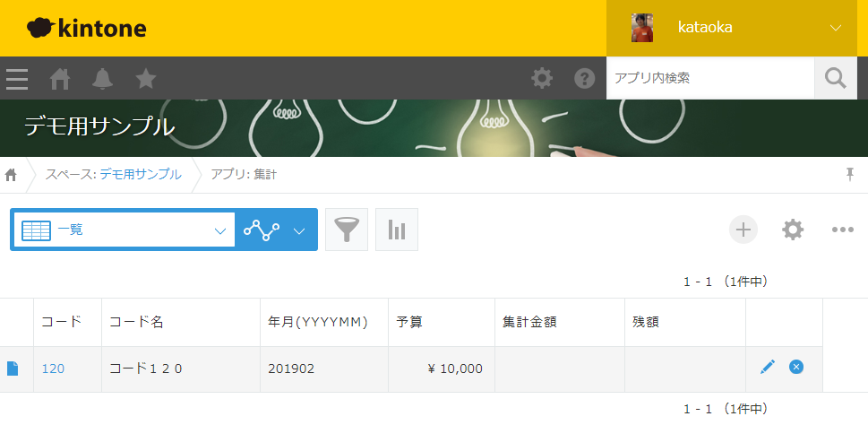Open the help question mark icon

click(585, 79)
